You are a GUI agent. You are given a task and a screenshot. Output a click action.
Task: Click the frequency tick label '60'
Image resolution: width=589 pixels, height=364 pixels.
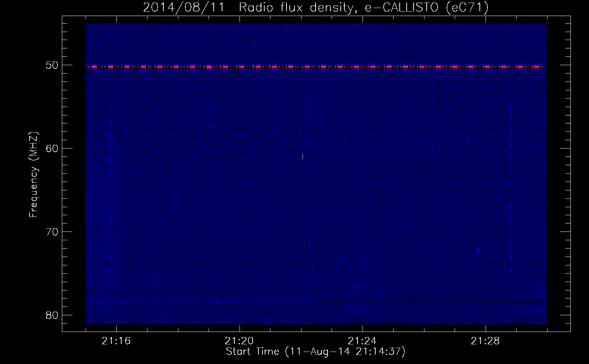coord(52,149)
